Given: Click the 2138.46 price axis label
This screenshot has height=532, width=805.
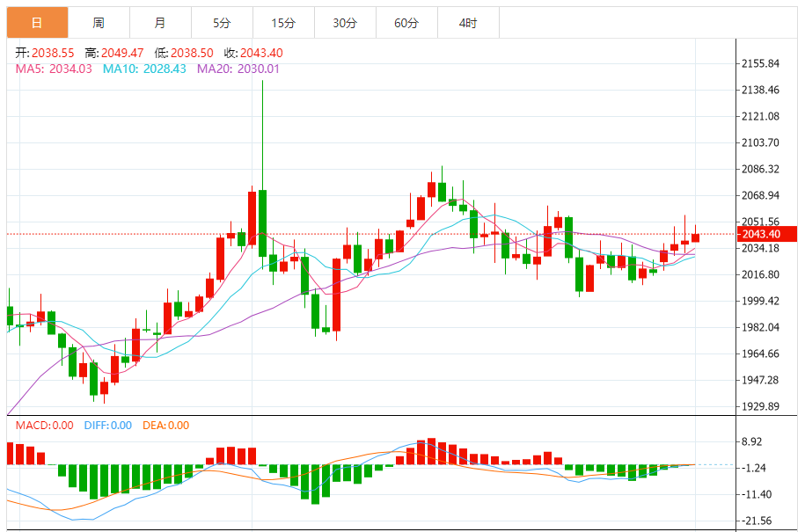Looking at the screenshot, I should pyautogui.click(x=760, y=90).
